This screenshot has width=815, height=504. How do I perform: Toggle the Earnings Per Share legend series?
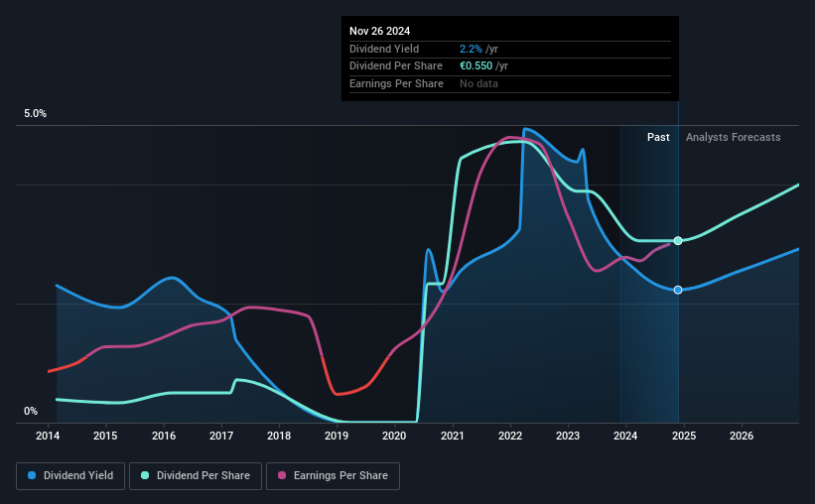[x=333, y=476]
